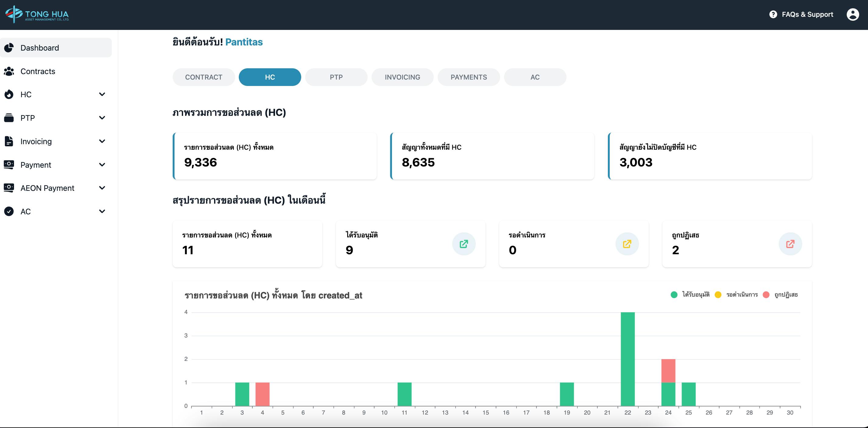Click the PTP wallet icon in sidebar
The width and height of the screenshot is (868, 428).
9,118
